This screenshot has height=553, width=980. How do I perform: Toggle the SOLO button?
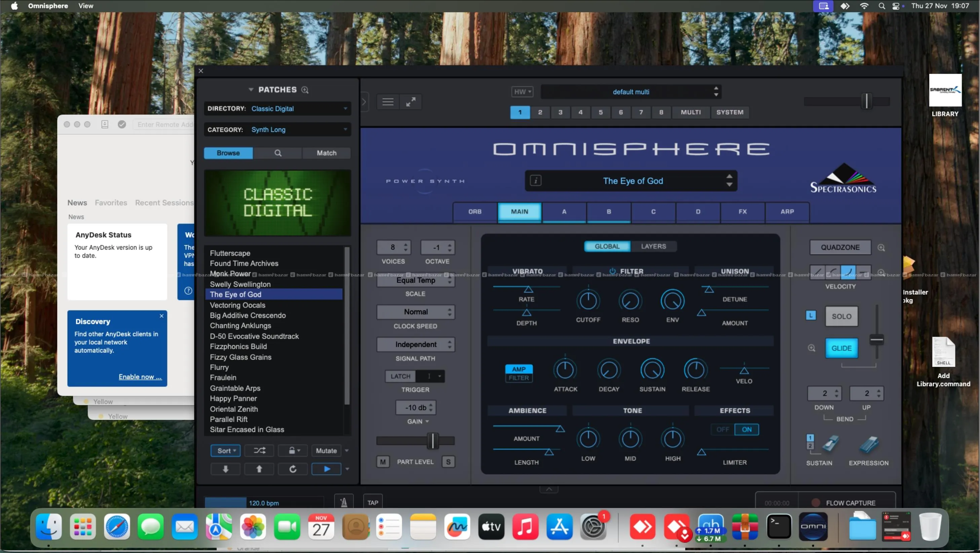[841, 316]
